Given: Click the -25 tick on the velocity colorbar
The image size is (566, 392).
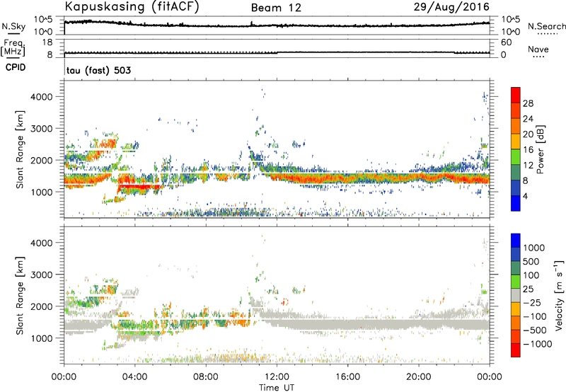Looking at the screenshot, I should point(533,302).
